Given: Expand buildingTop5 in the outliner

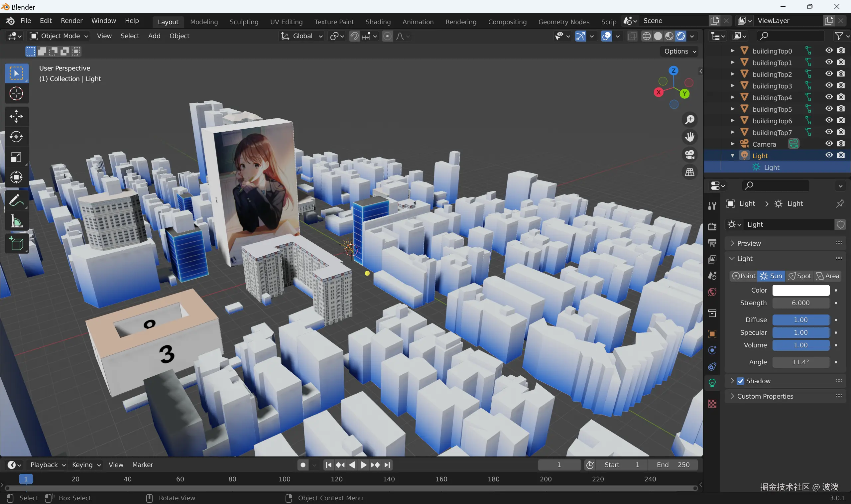Looking at the screenshot, I should 732,109.
